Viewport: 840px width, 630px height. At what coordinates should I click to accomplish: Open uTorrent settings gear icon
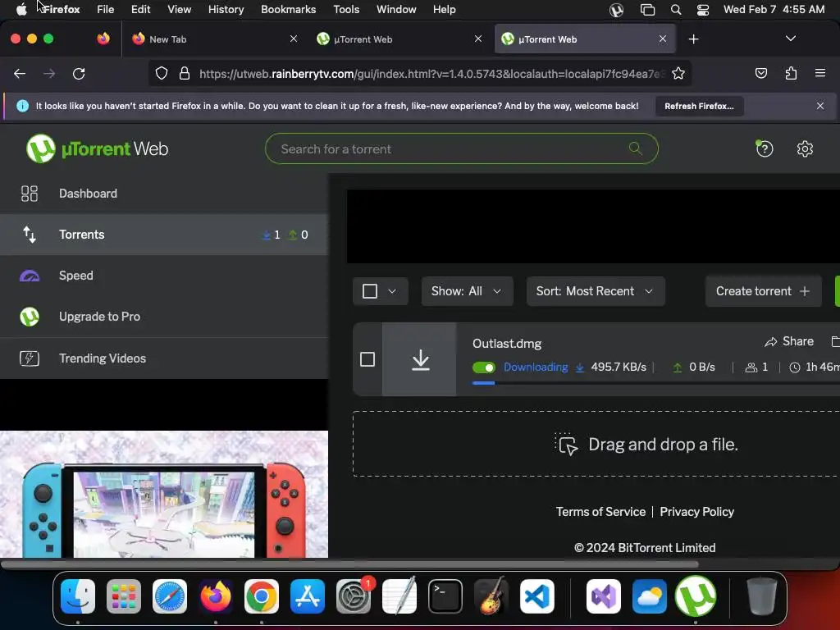pos(805,148)
